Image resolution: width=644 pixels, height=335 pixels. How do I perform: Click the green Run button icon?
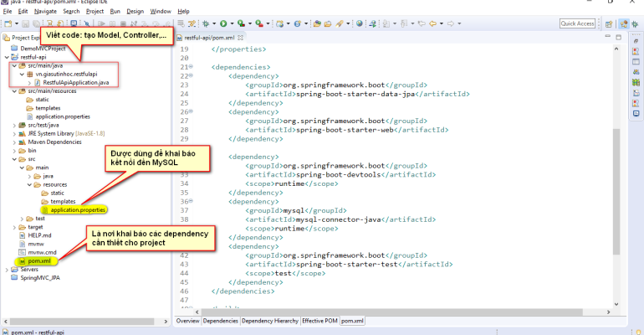coord(223,23)
